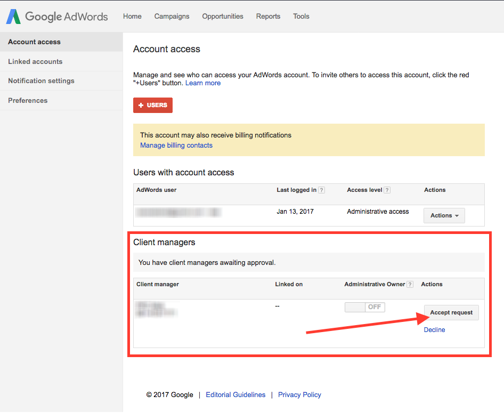Click the Jan 13, 2017 login date
This screenshot has height=420, width=504.
coord(295,212)
